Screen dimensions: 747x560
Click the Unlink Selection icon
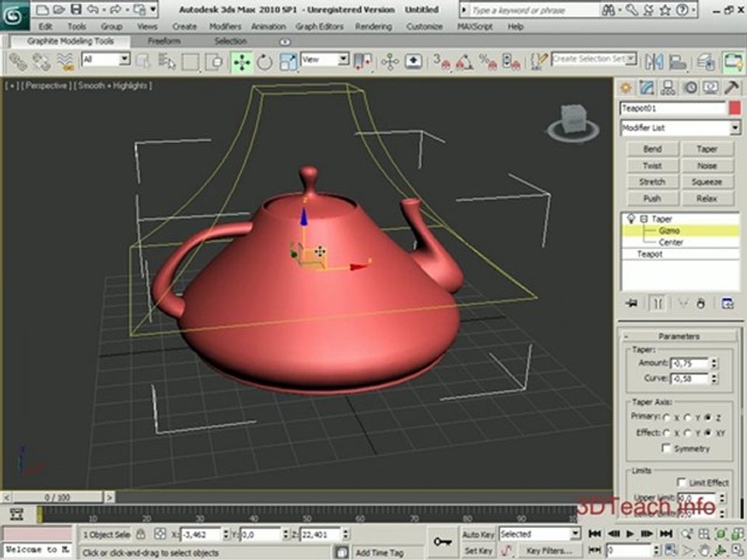coord(41,62)
